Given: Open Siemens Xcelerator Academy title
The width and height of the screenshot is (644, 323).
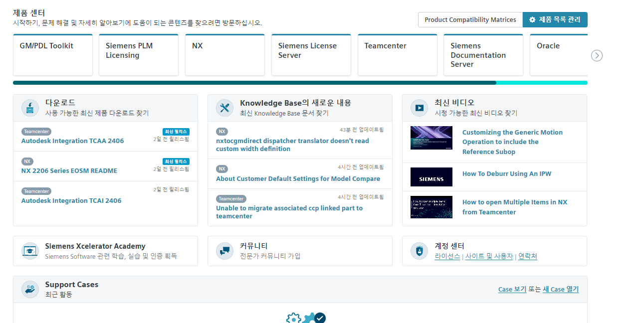Looking at the screenshot, I should 95,246.
